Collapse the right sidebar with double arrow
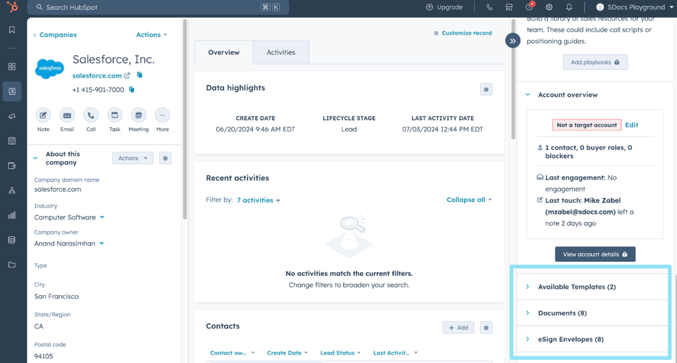 point(512,41)
